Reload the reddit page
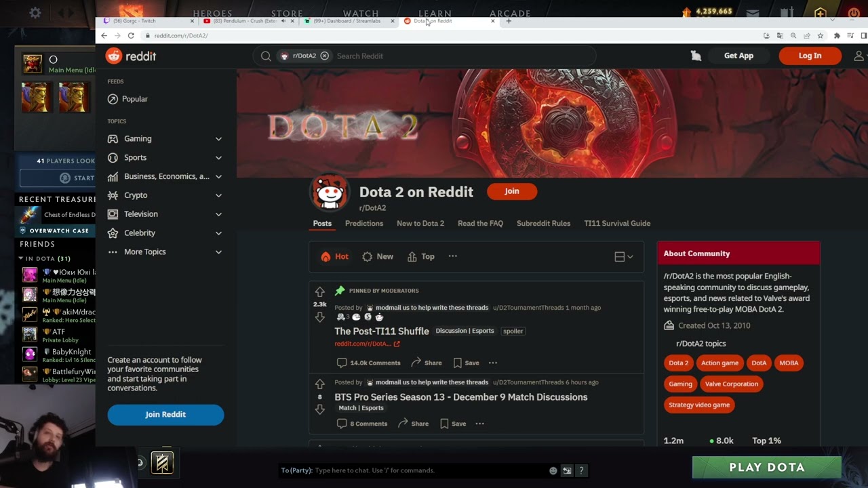868x488 pixels. (131, 35)
